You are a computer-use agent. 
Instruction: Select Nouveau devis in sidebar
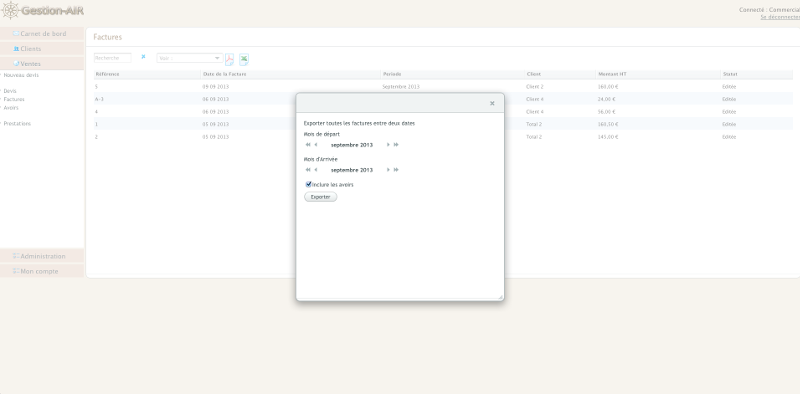coord(21,75)
